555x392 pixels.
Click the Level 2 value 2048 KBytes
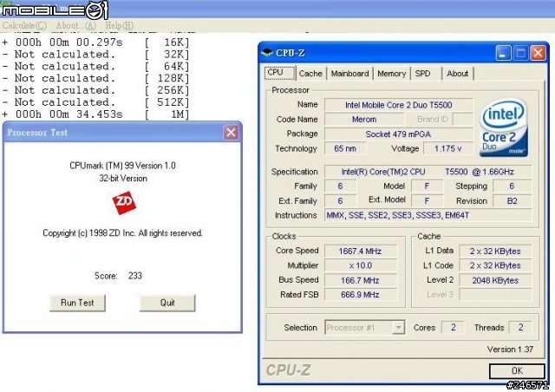pyautogui.click(x=495, y=280)
